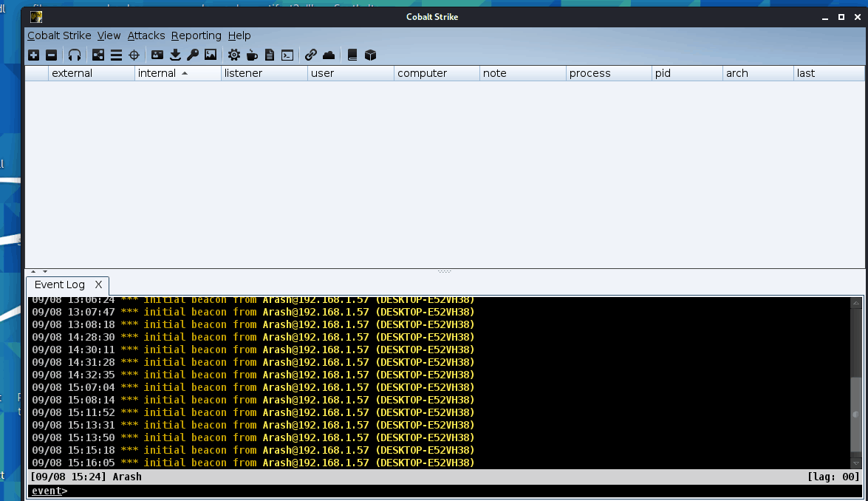Click the 15:11:52 initial beacon log entry
Screen dimensions: 868x501
pos(253,412)
